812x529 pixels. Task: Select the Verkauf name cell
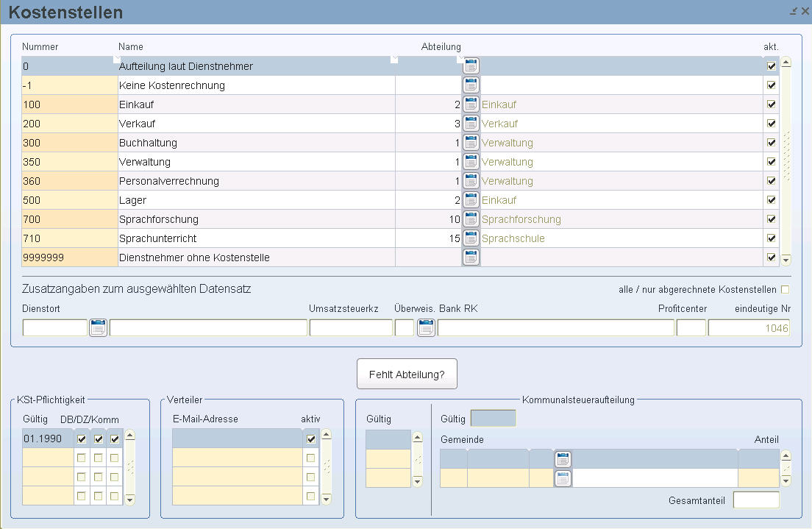[x=257, y=124]
